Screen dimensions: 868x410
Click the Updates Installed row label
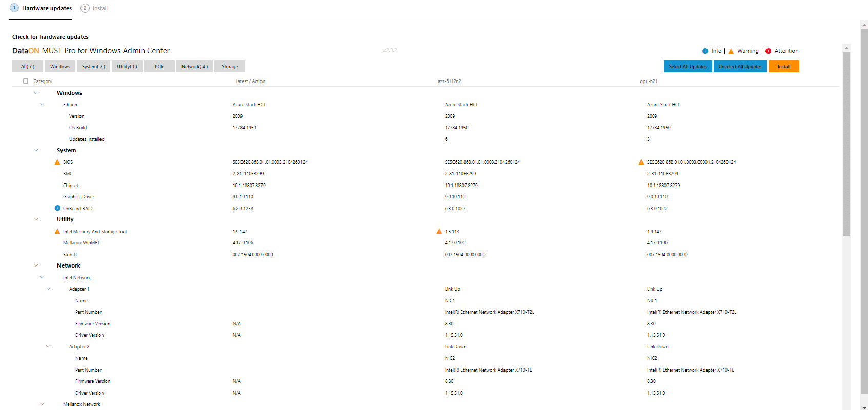coord(87,139)
